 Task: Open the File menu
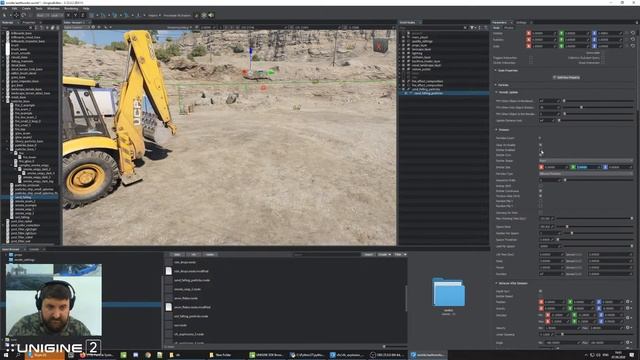5,9
